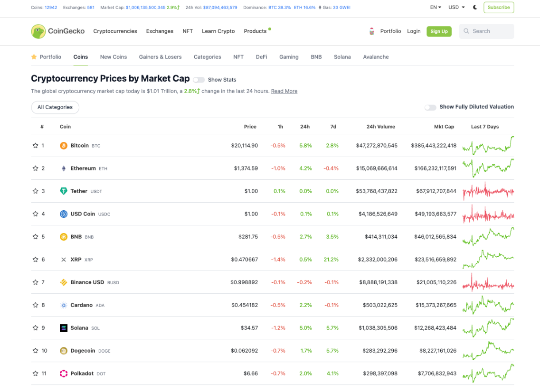Open the EN language dropdown
Screen dimensions: 540x392
[x=436, y=8]
